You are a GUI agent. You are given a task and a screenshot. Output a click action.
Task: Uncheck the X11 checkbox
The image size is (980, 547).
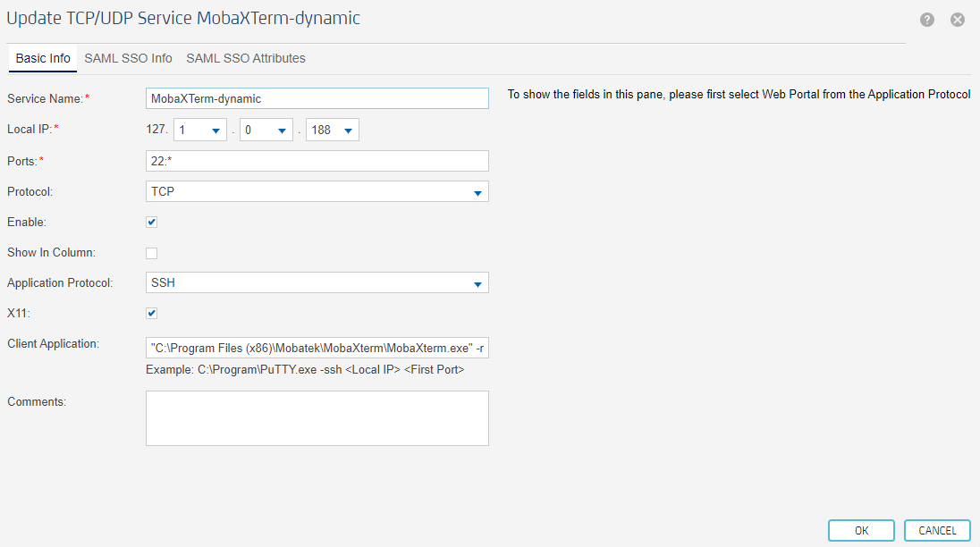tap(151, 314)
